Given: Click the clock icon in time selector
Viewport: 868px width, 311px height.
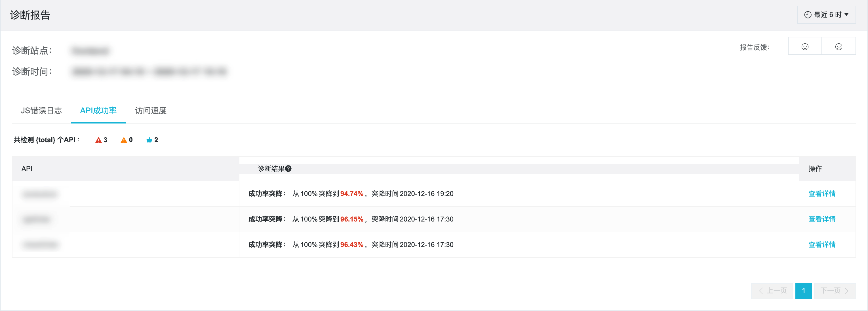Looking at the screenshot, I should click(x=808, y=14).
